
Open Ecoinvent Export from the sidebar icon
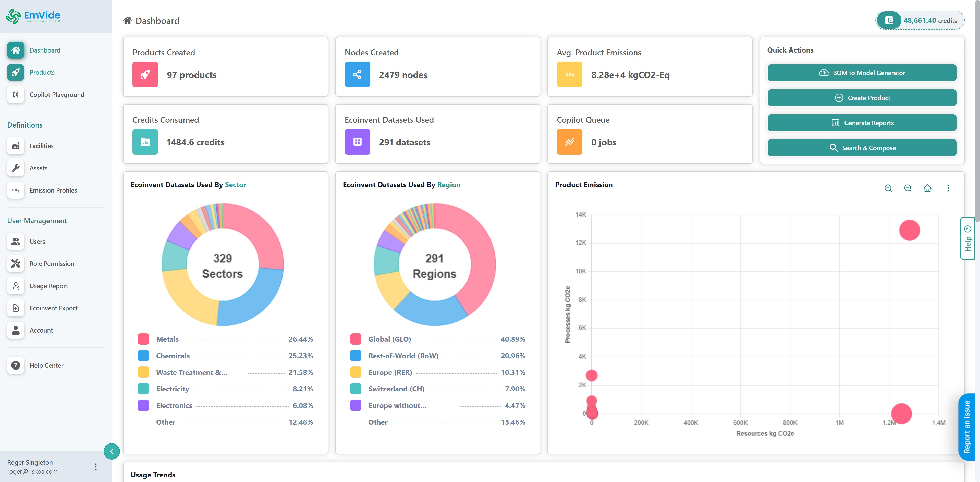coord(16,308)
